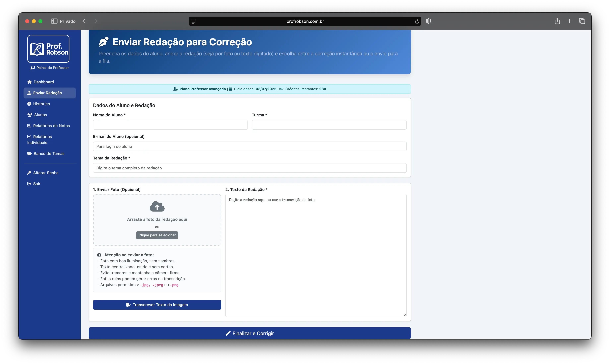Click the key icon beside Alterar Senha
The width and height of the screenshot is (610, 364).
coord(30,172)
